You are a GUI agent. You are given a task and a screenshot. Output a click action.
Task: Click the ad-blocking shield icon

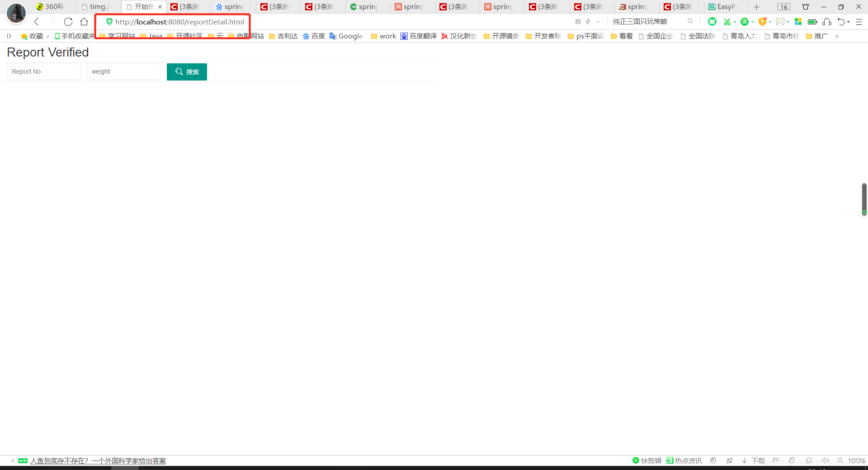(763, 22)
